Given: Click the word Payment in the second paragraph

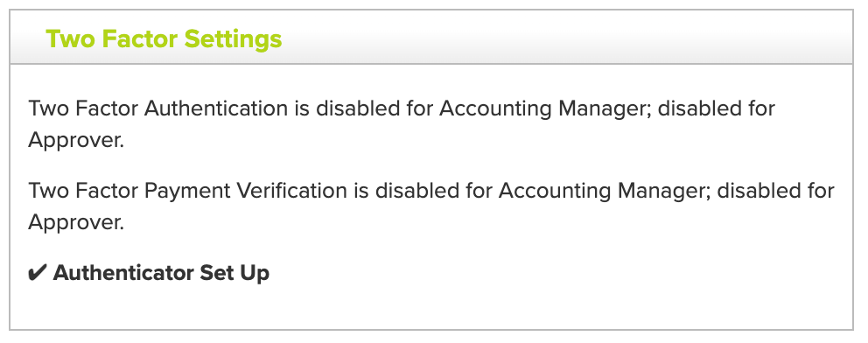Looking at the screenshot, I should coord(187,191).
